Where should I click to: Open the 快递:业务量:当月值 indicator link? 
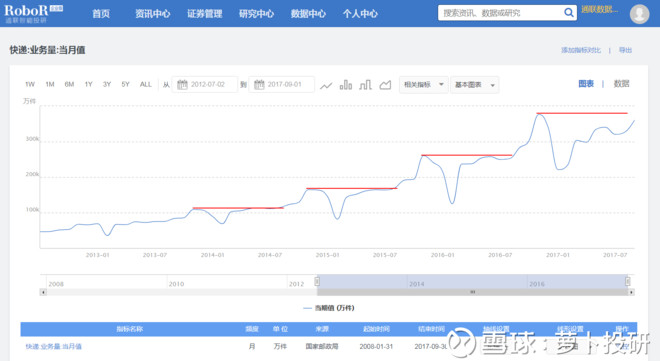(53, 346)
